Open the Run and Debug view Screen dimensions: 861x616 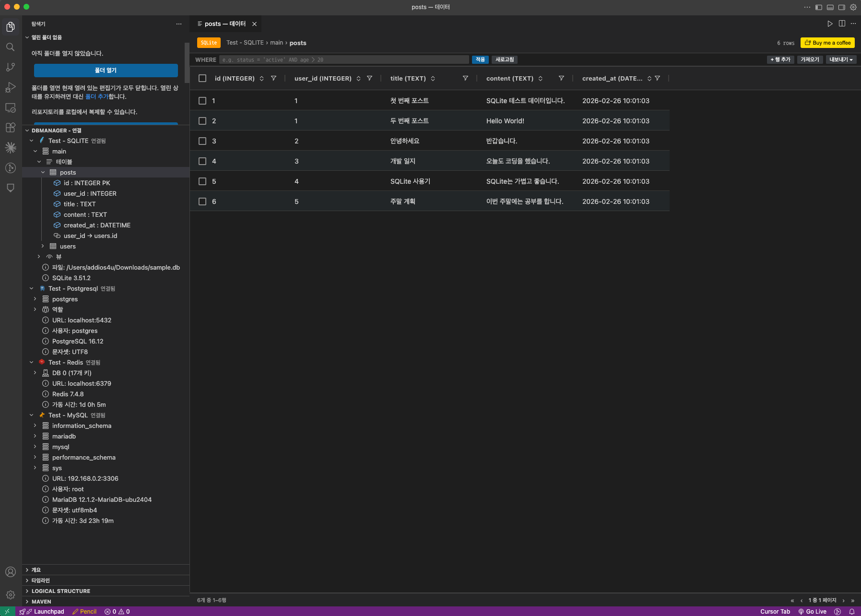(11, 87)
